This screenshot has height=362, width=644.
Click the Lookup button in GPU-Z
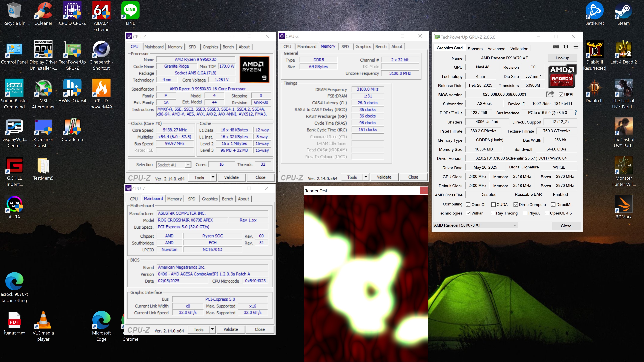coord(562,58)
